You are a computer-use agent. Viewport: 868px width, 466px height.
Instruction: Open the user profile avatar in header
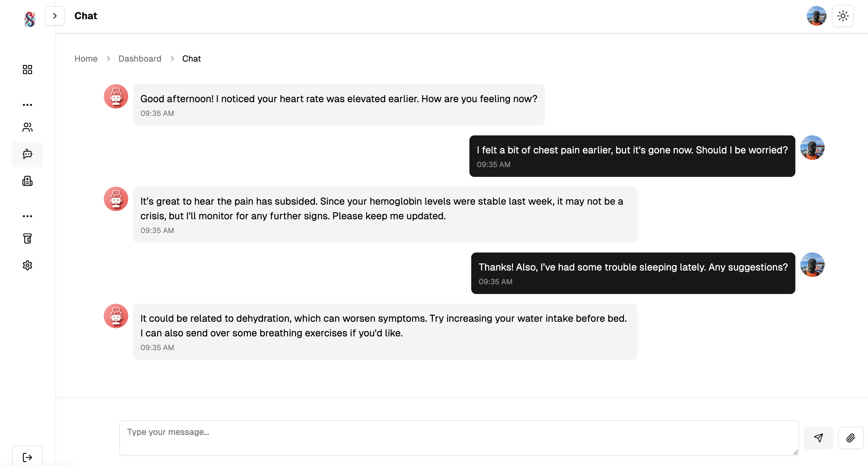[816, 16]
